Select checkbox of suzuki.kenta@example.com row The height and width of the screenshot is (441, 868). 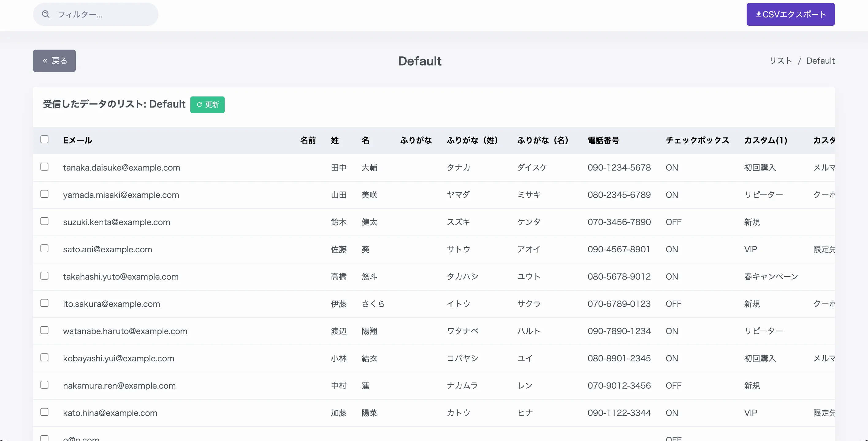tap(44, 221)
